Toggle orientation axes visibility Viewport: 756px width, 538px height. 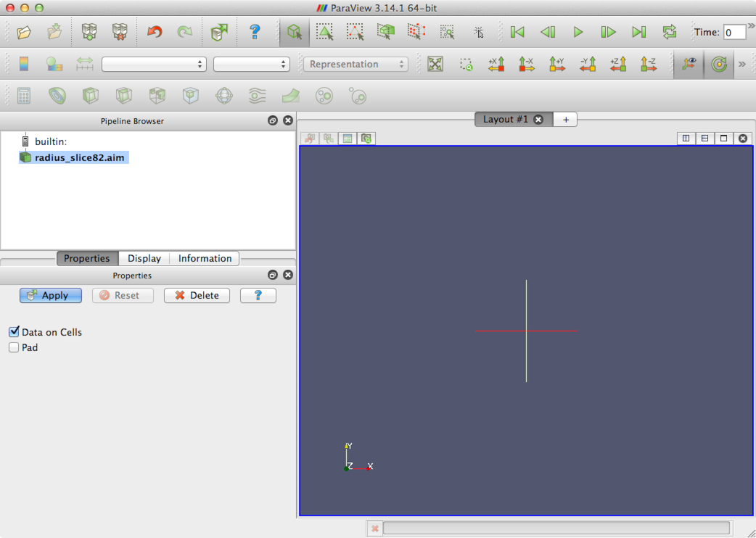(x=689, y=64)
